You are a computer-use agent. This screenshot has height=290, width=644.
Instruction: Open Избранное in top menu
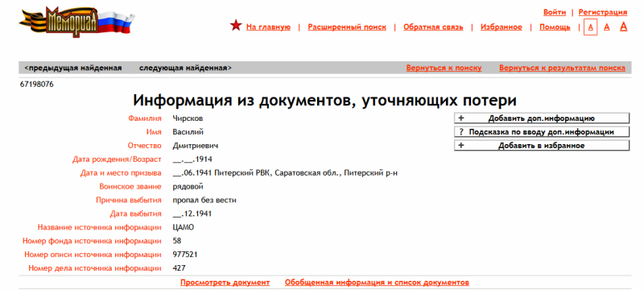pyautogui.click(x=502, y=27)
